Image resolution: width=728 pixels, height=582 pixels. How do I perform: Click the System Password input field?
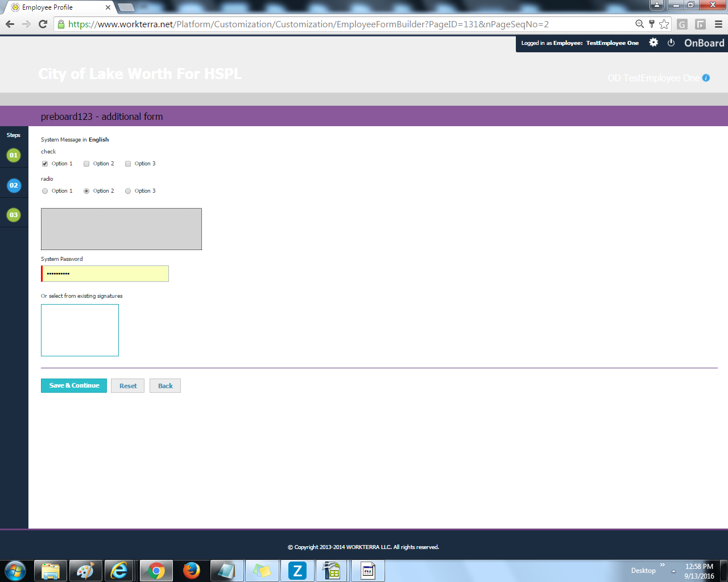tap(106, 273)
